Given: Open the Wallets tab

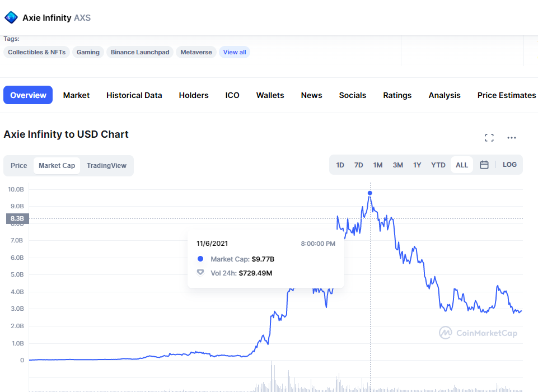Looking at the screenshot, I should pos(270,95).
